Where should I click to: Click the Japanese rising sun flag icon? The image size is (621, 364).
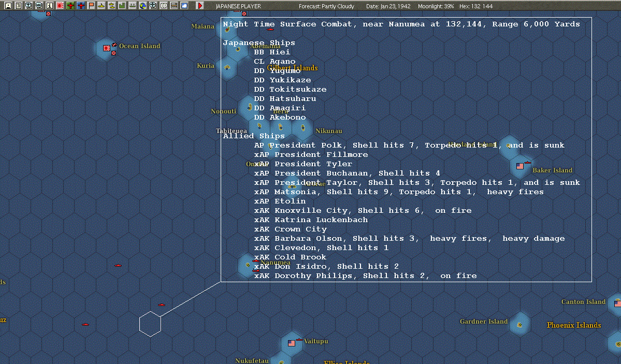[60, 6]
